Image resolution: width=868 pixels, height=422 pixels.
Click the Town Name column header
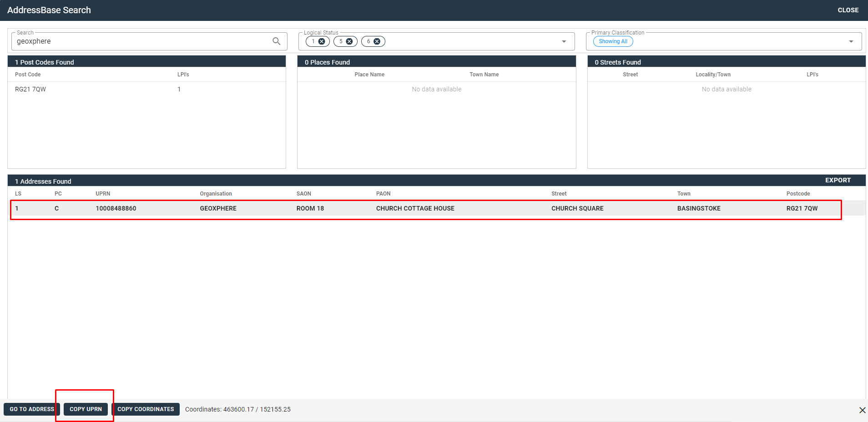coord(484,75)
